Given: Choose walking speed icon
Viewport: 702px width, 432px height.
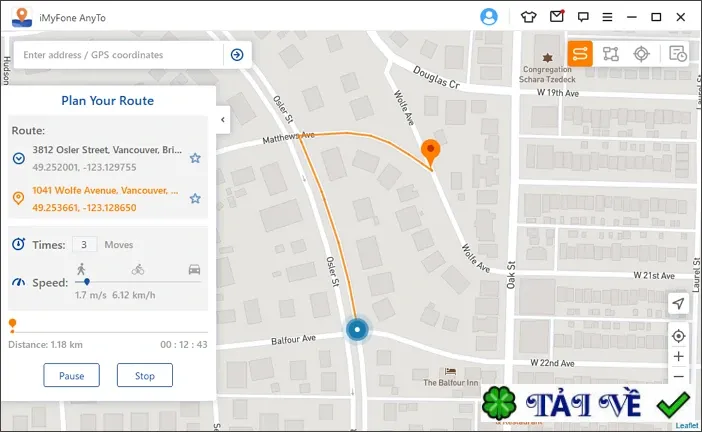Looking at the screenshot, I should (x=81, y=269).
